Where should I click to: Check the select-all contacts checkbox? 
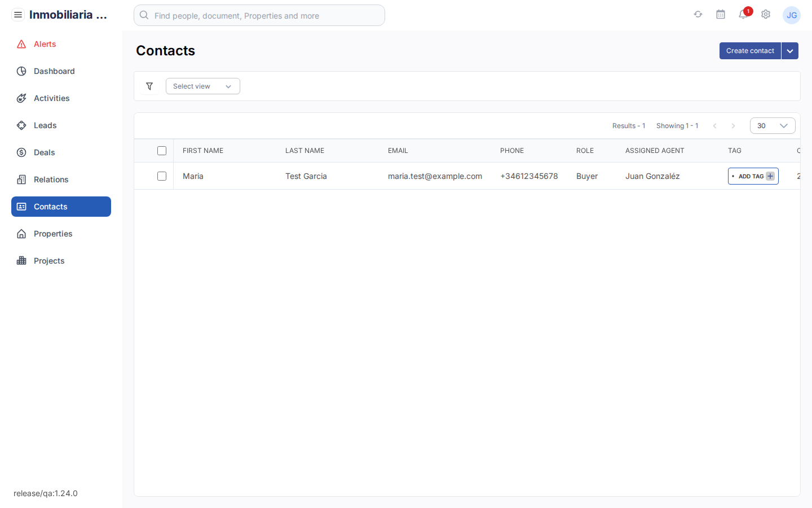coord(162,151)
